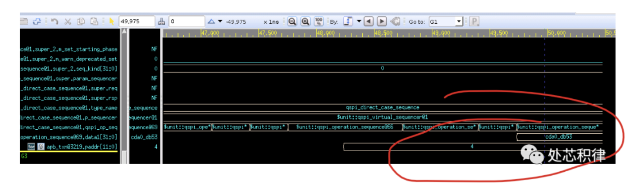Select the apb_txn@3219.paddr[11:0] signal
Image resolution: width=644 pixels, height=195 pixels.
point(82,147)
